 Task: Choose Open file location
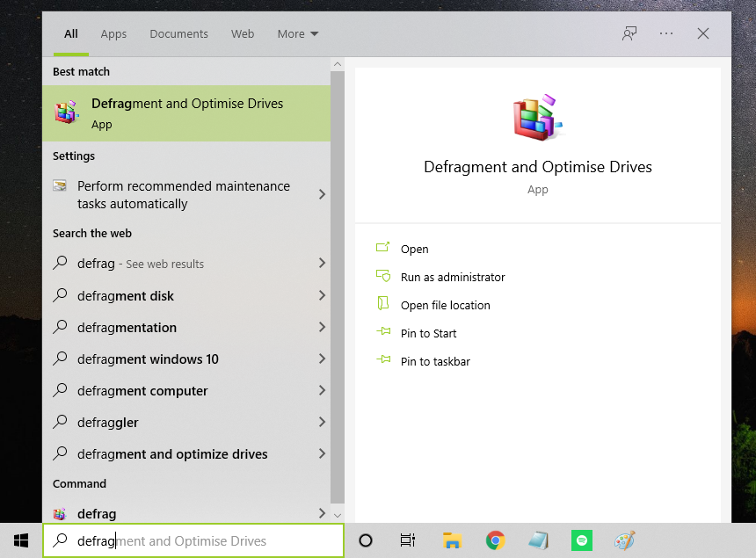tap(445, 305)
